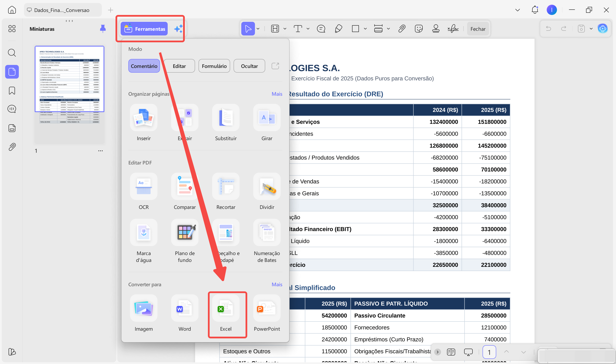This screenshot has width=616, height=364.
Task: Click Mais next to Converter para
Action: 277,285
